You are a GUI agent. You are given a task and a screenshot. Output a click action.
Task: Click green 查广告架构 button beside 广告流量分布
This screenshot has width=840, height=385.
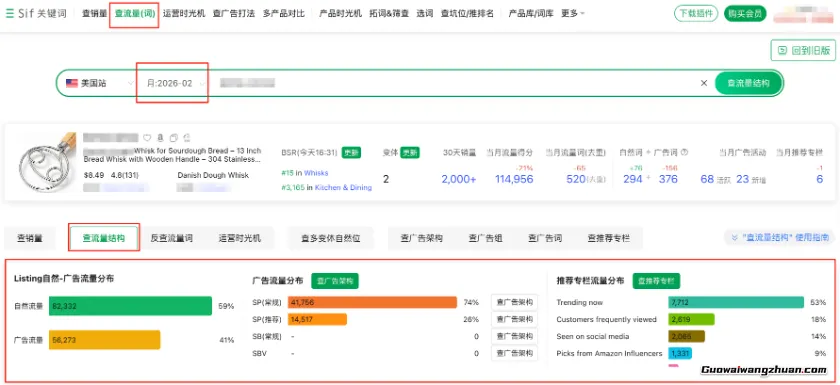coord(335,281)
